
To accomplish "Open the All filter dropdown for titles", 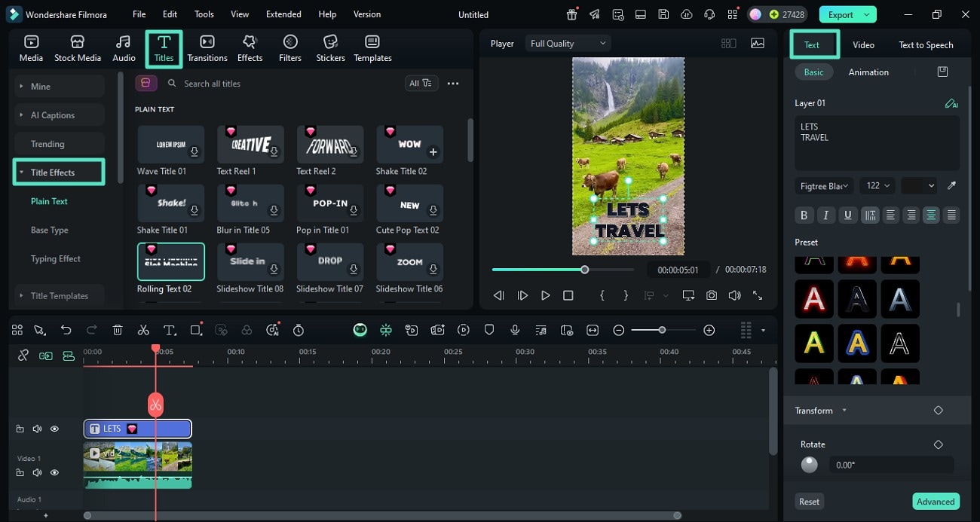I will pyautogui.click(x=421, y=84).
